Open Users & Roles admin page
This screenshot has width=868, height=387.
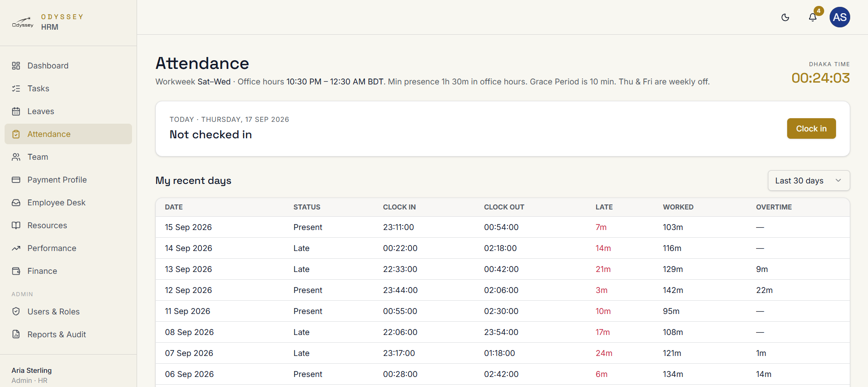point(69,312)
